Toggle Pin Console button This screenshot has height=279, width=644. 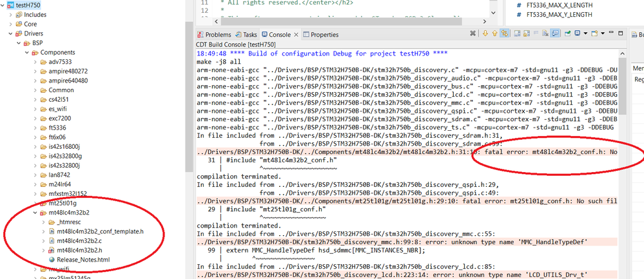pos(567,34)
